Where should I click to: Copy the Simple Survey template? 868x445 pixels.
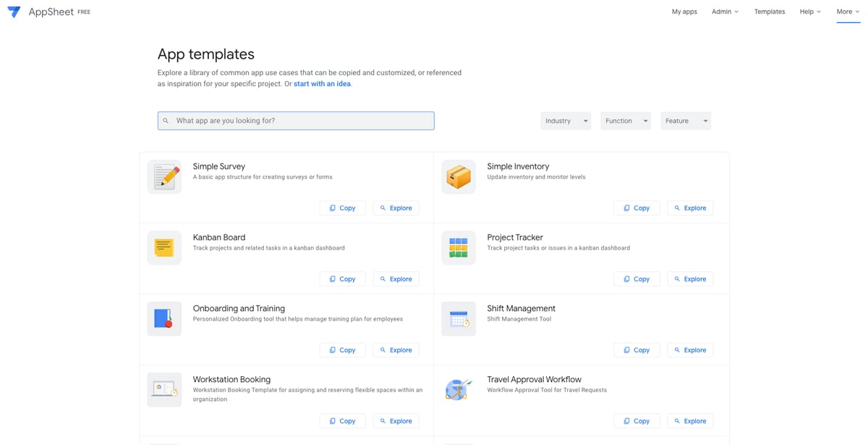click(343, 208)
